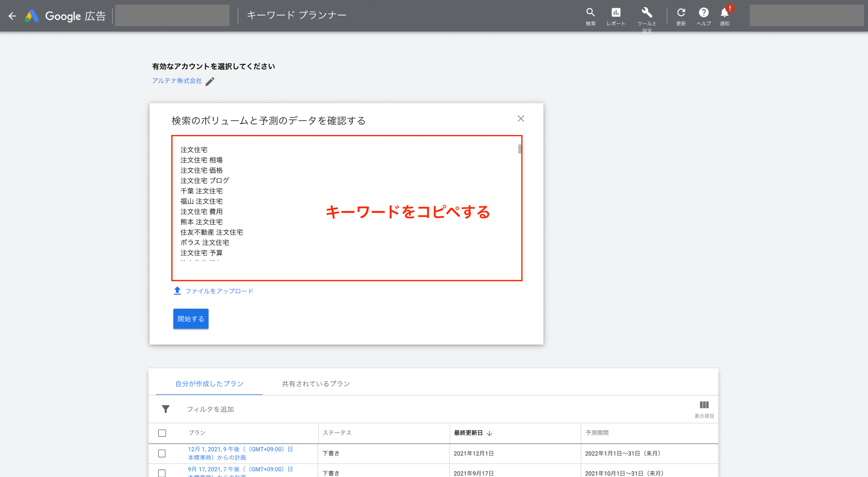This screenshot has width=868, height=477.
Task: Click pencil edit icon next to アルテナ株式会社
Action: pos(210,81)
